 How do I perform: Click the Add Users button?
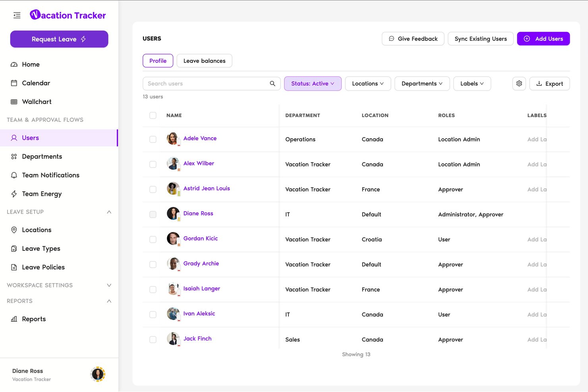[544, 39]
